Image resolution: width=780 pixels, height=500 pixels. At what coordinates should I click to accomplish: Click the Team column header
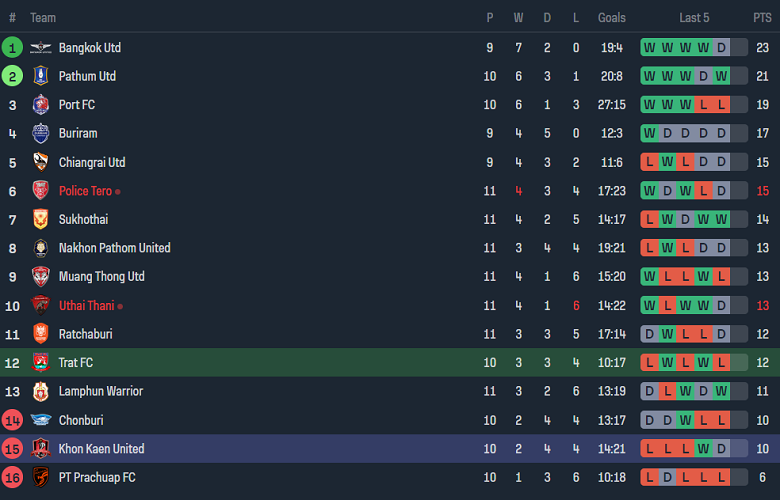[43, 18]
